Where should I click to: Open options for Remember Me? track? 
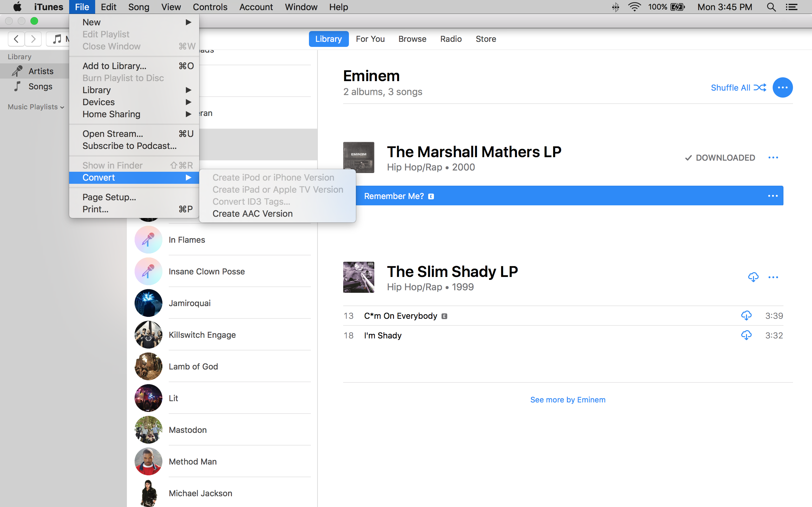[x=772, y=196]
